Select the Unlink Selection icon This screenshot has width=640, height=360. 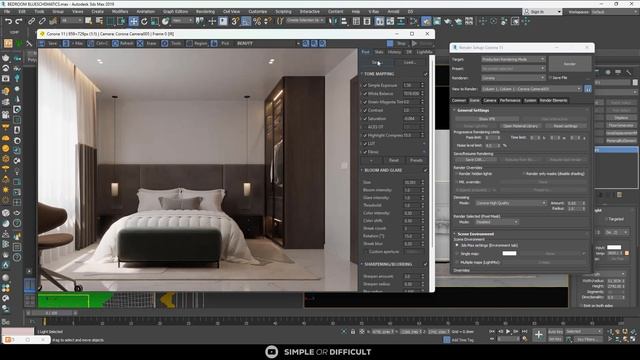pos(42,21)
